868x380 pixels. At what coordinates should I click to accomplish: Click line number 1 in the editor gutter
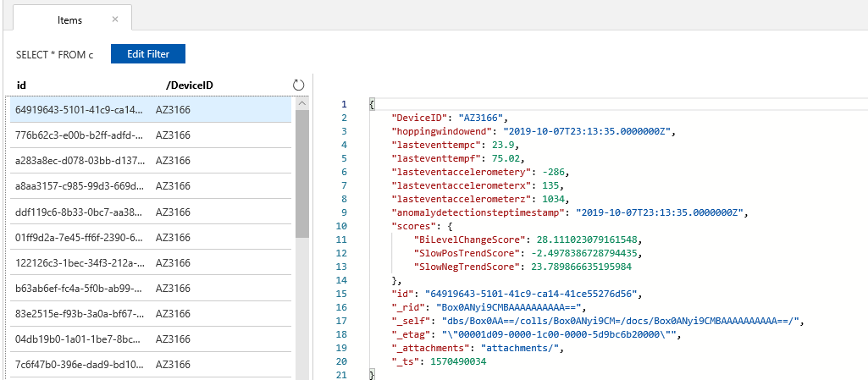345,105
